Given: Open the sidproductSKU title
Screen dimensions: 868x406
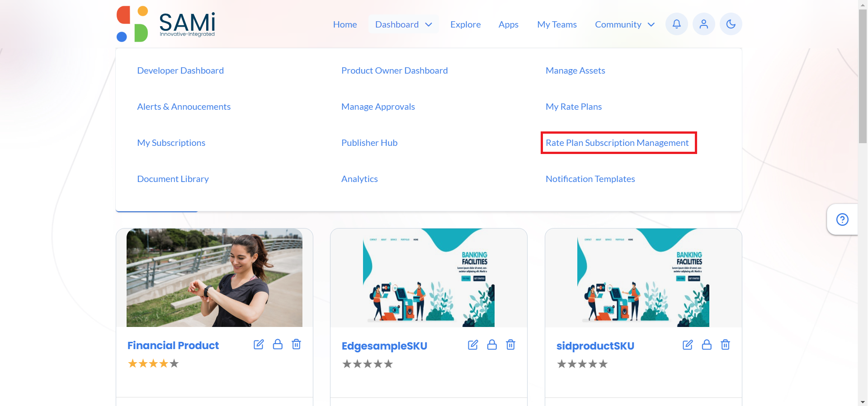Looking at the screenshot, I should (x=595, y=346).
